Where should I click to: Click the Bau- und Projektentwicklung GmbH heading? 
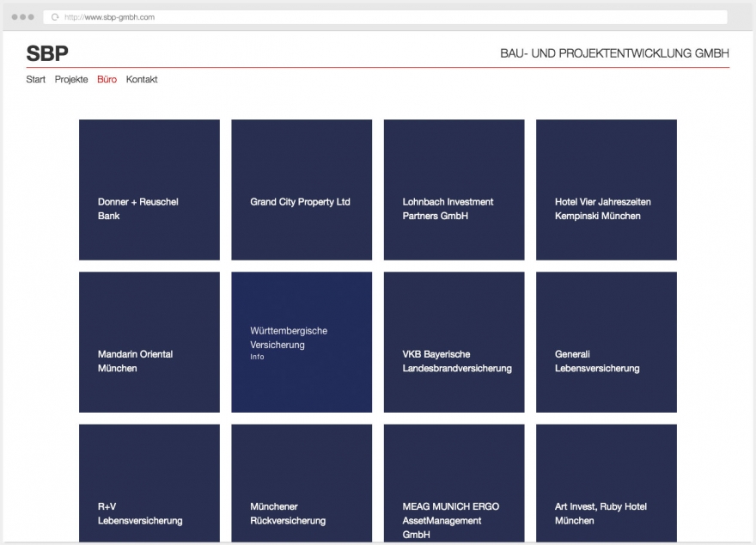click(x=615, y=53)
